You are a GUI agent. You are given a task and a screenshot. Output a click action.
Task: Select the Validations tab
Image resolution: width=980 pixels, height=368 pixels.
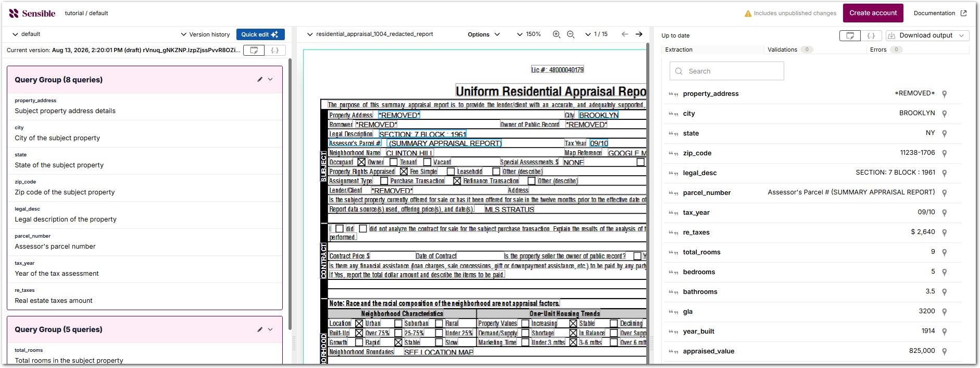[782, 50]
